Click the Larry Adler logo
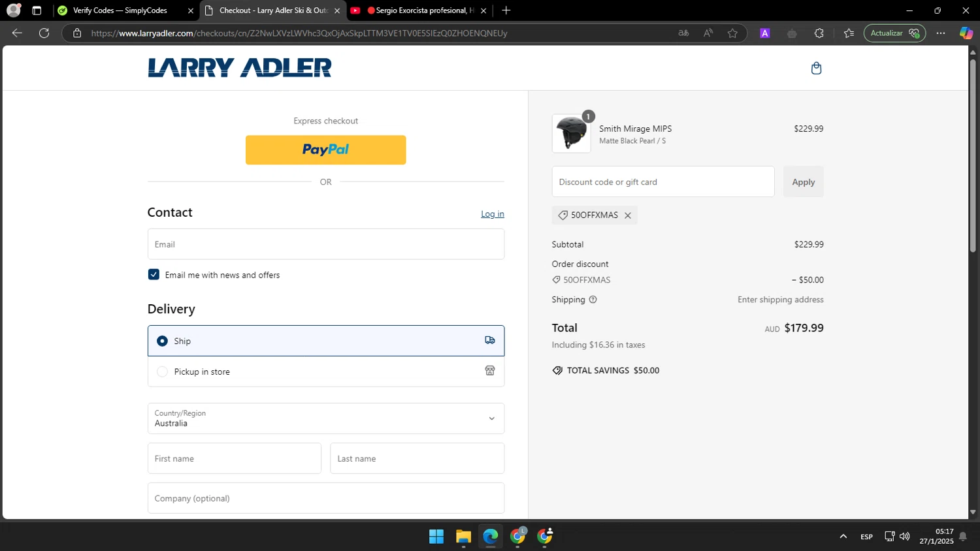Image resolution: width=980 pixels, height=551 pixels. coord(240,68)
